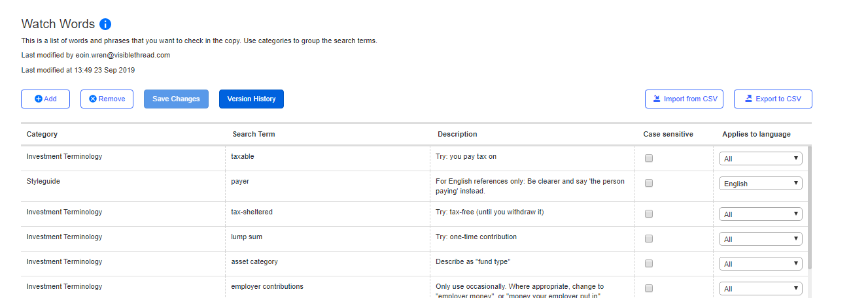The height and width of the screenshot is (298, 868).
Task: Open language dropdown for 'taxable' row
Action: (761, 158)
